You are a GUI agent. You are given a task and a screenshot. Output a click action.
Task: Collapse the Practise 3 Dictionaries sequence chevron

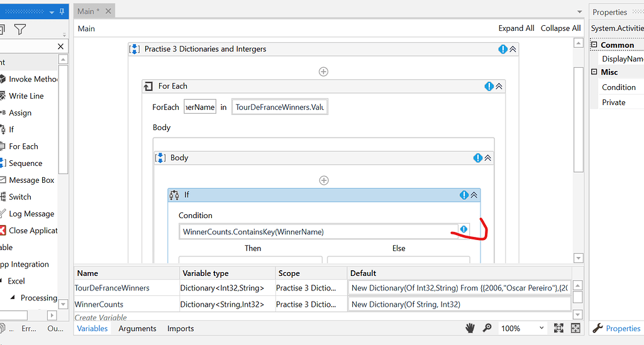pyautogui.click(x=513, y=49)
